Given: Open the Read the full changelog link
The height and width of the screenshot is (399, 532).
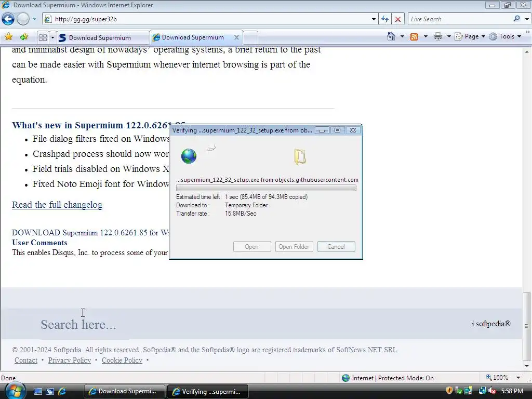Looking at the screenshot, I should (x=57, y=205).
